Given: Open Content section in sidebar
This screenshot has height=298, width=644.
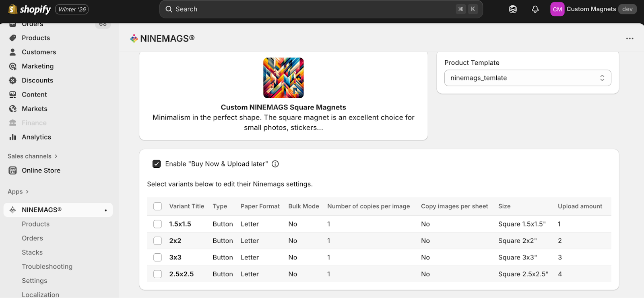Looking at the screenshot, I should pos(34,95).
